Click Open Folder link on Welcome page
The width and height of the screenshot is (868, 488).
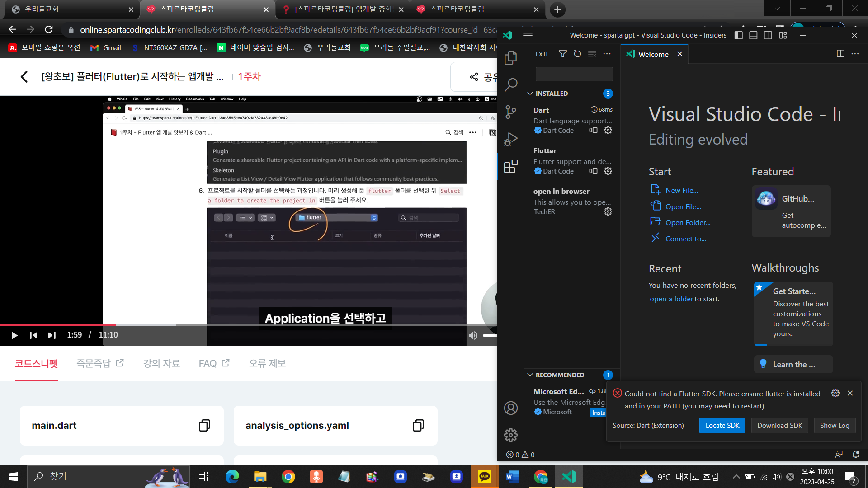(688, 222)
